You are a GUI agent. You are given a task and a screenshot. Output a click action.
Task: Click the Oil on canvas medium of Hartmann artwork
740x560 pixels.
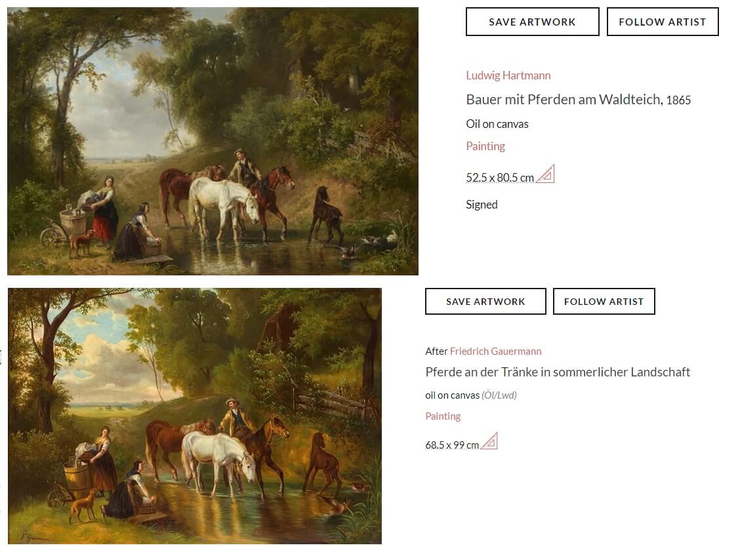click(497, 124)
